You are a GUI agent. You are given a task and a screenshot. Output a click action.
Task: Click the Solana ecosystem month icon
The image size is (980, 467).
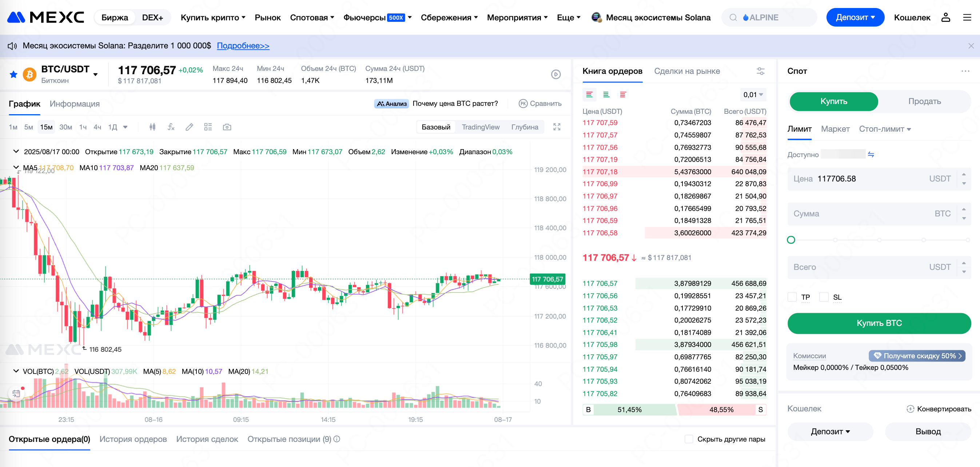[596, 17]
